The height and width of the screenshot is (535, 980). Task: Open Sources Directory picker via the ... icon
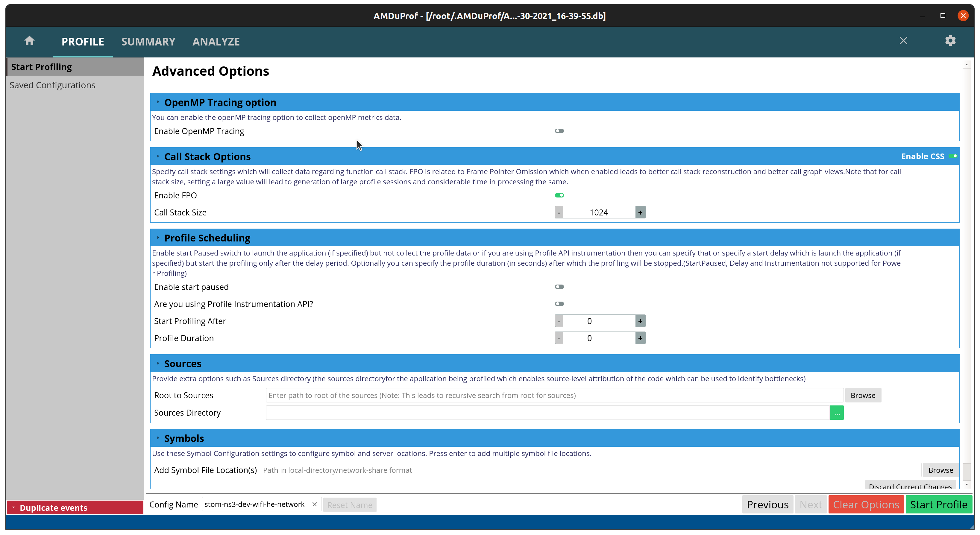(837, 413)
